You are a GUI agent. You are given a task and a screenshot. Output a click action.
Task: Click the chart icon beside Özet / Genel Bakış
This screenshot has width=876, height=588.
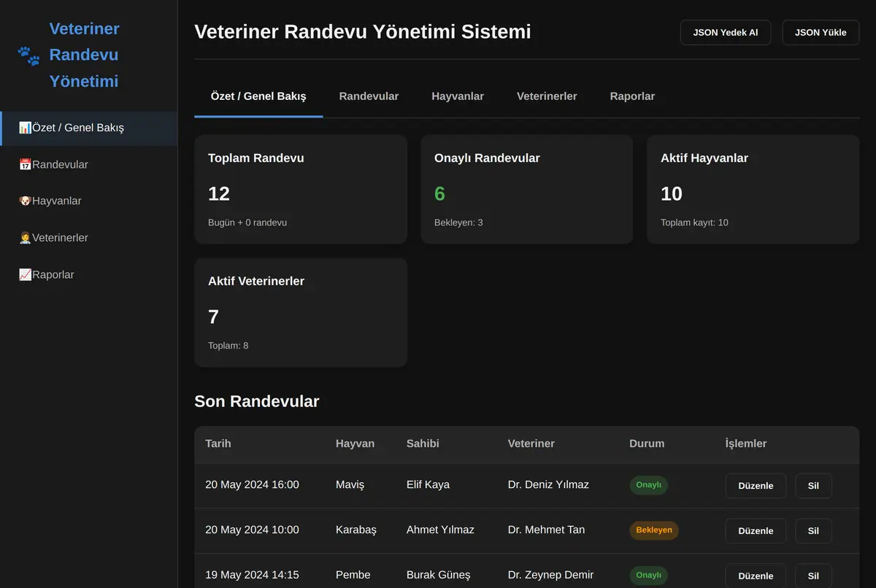point(25,128)
